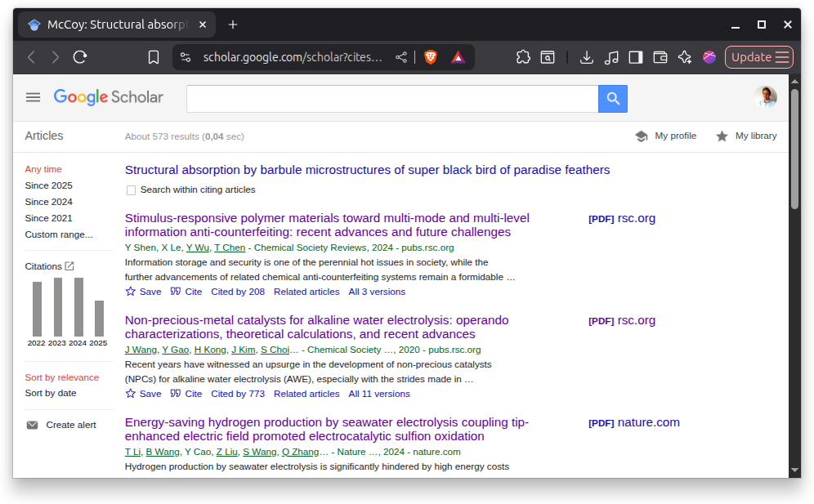The image size is (814, 504).
Task: Reload the current page
Action: click(80, 57)
